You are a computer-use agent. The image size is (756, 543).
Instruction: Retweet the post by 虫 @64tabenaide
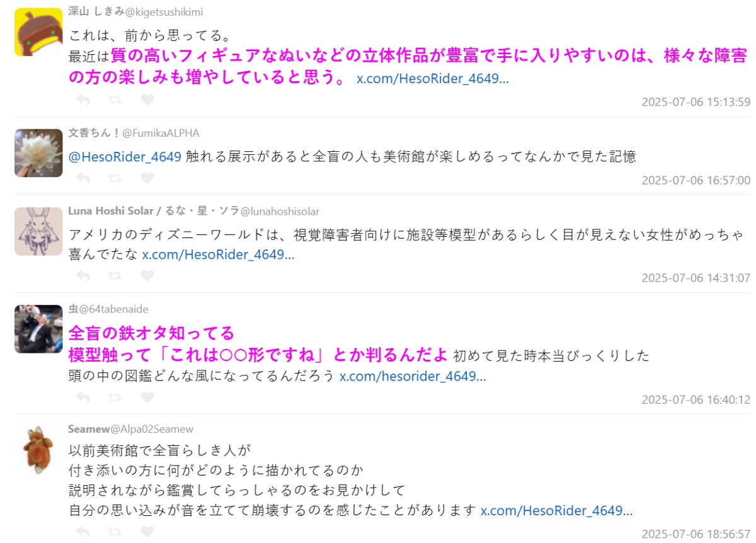click(115, 397)
